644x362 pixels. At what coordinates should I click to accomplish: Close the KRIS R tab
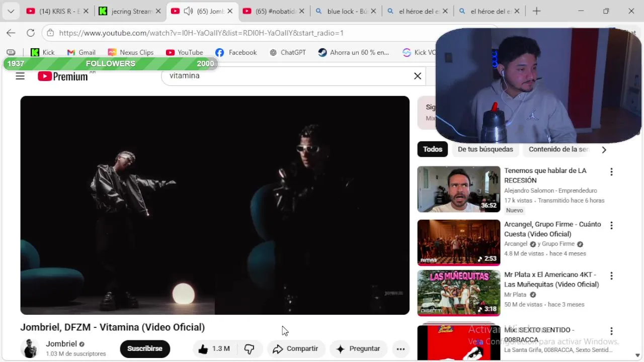point(86,11)
